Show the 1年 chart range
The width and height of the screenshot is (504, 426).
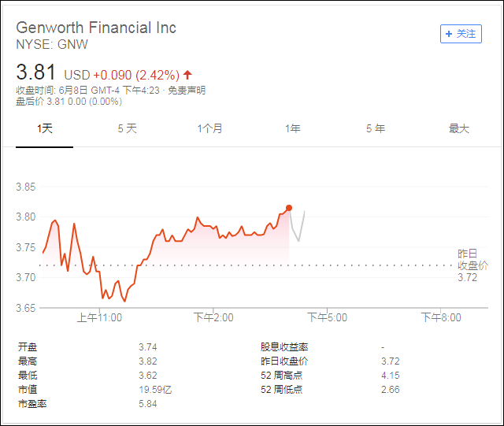coord(292,128)
